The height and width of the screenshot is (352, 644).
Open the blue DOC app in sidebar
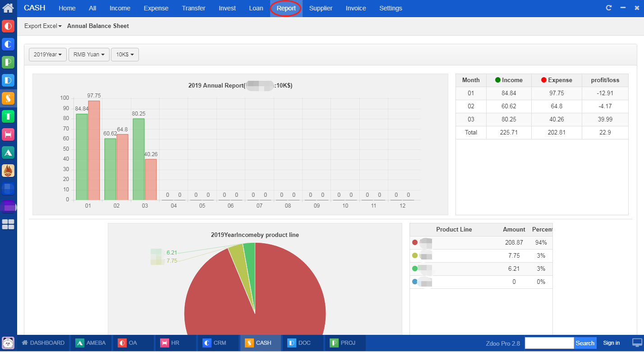point(8,80)
